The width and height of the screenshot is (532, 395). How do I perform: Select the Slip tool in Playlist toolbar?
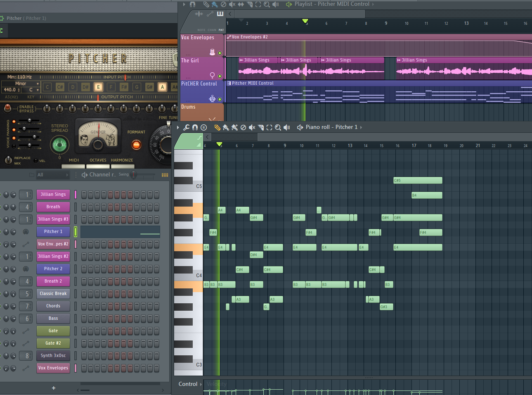(241, 4)
